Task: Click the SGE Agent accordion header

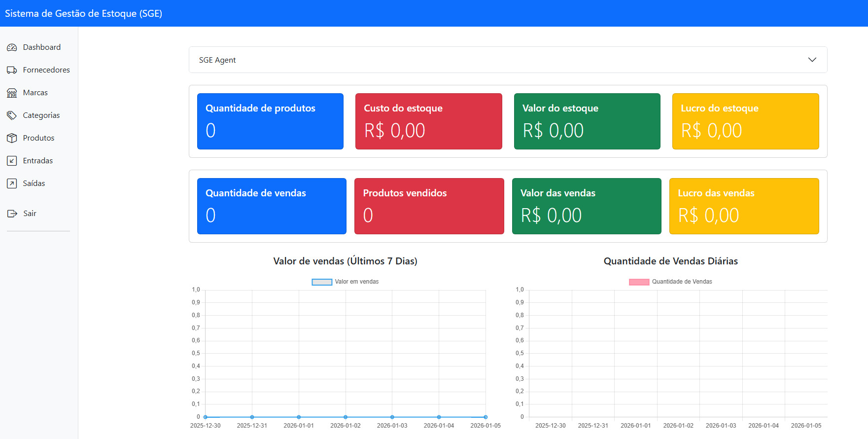Action: (x=508, y=60)
